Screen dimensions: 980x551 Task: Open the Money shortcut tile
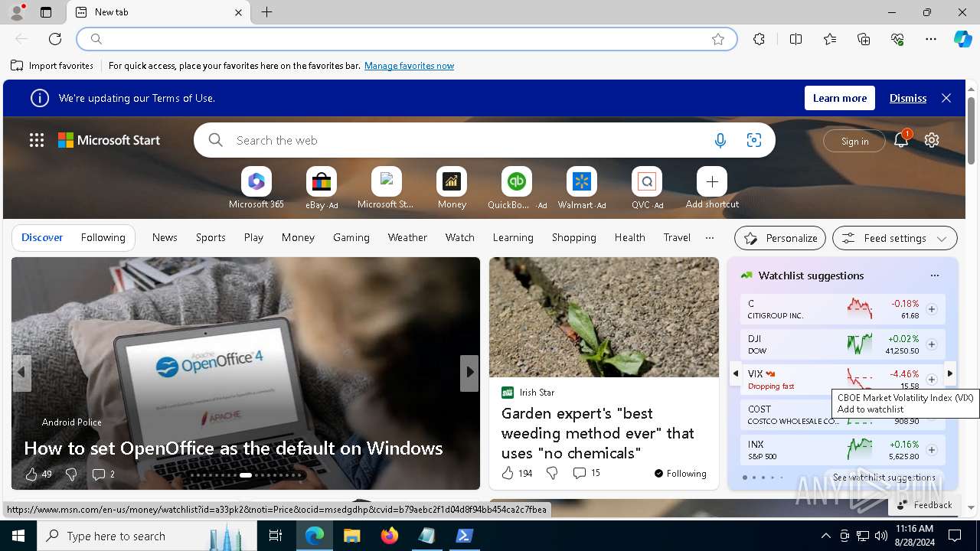(x=452, y=188)
